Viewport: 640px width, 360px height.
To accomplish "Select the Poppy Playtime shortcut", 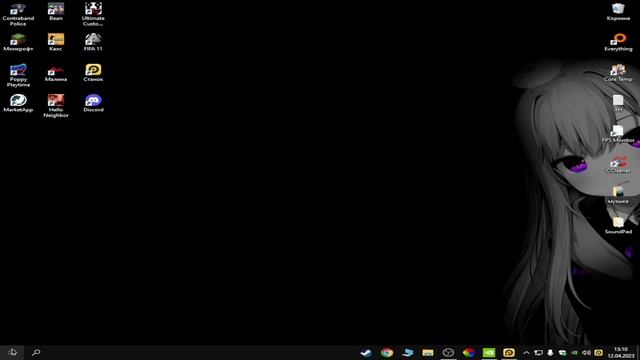I will [x=18, y=76].
